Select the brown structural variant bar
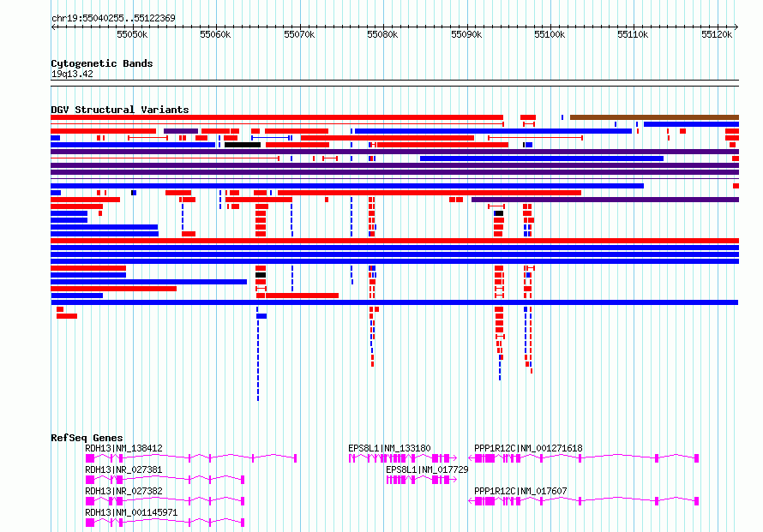Image resolution: width=763 pixels, height=532 pixels. pyautogui.click(x=654, y=117)
